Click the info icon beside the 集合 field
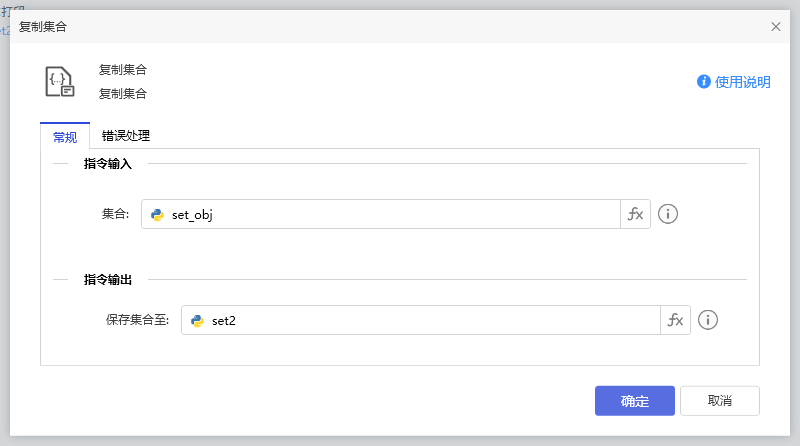Screen dimensions: 800x446 [668, 214]
